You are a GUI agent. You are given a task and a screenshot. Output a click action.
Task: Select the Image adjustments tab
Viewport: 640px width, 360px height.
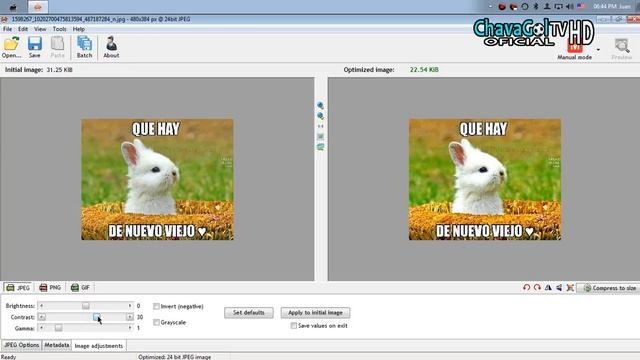(x=99, y=346)
